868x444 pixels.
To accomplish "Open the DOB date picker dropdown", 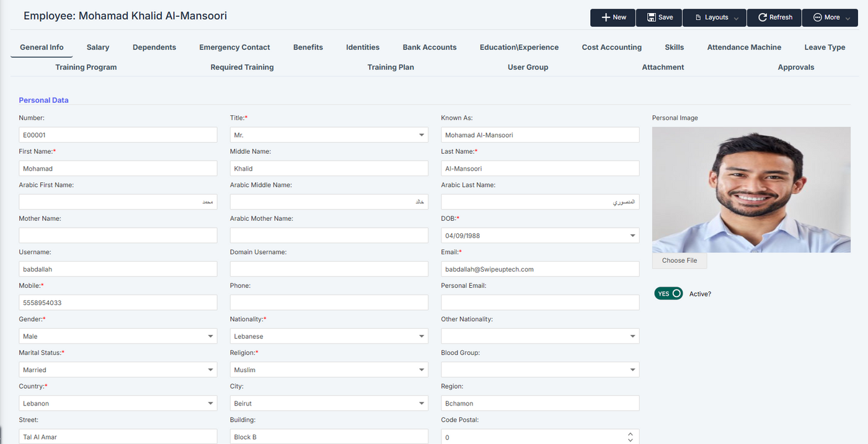I will (x=632, y=236).
